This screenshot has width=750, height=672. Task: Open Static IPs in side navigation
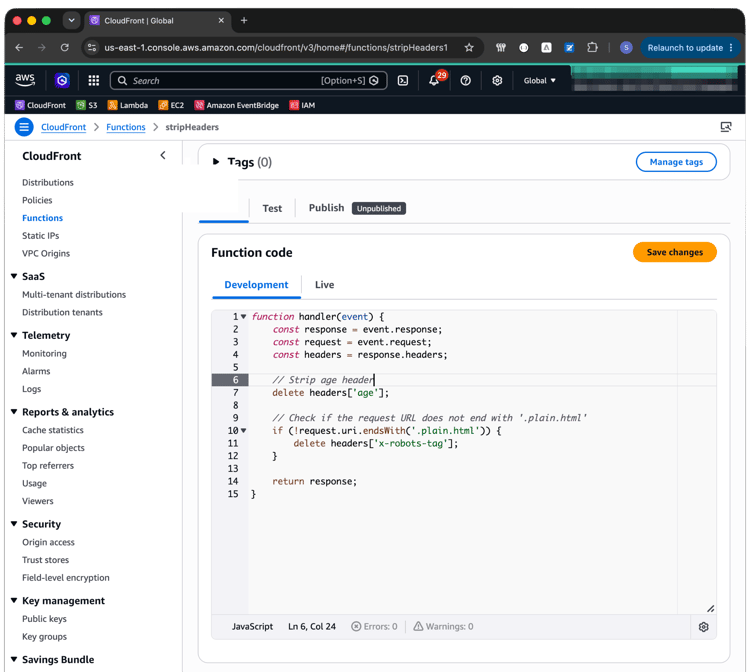coord(41,235)
